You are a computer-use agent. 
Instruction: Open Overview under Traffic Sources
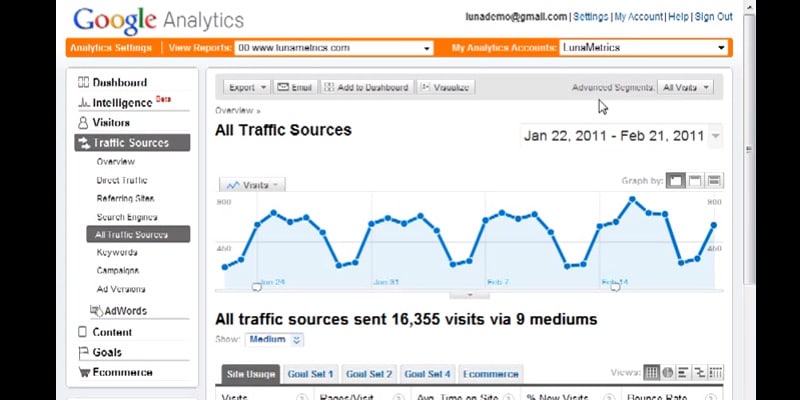(x=116, y=162)
